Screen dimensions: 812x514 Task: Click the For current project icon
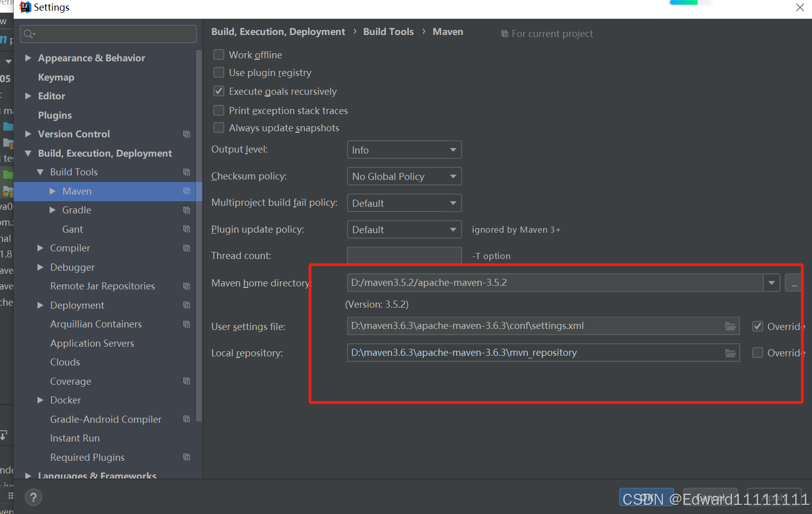click(x=505, y=34)
